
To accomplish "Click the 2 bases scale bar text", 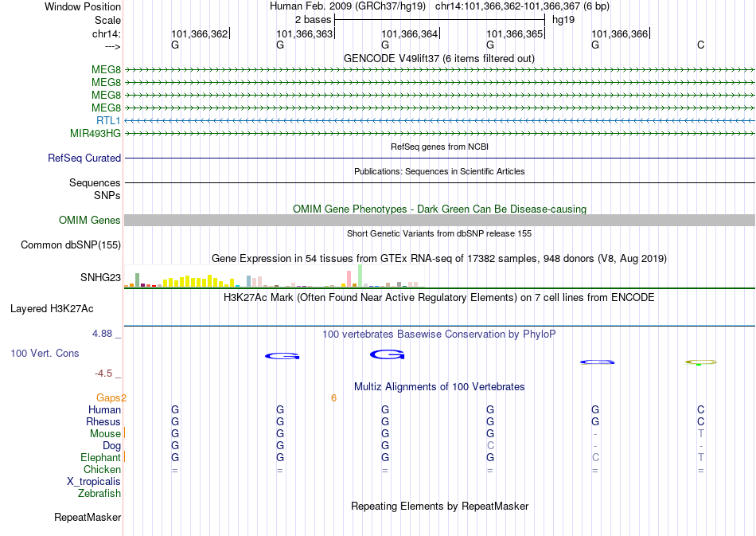I will (313, 20).
